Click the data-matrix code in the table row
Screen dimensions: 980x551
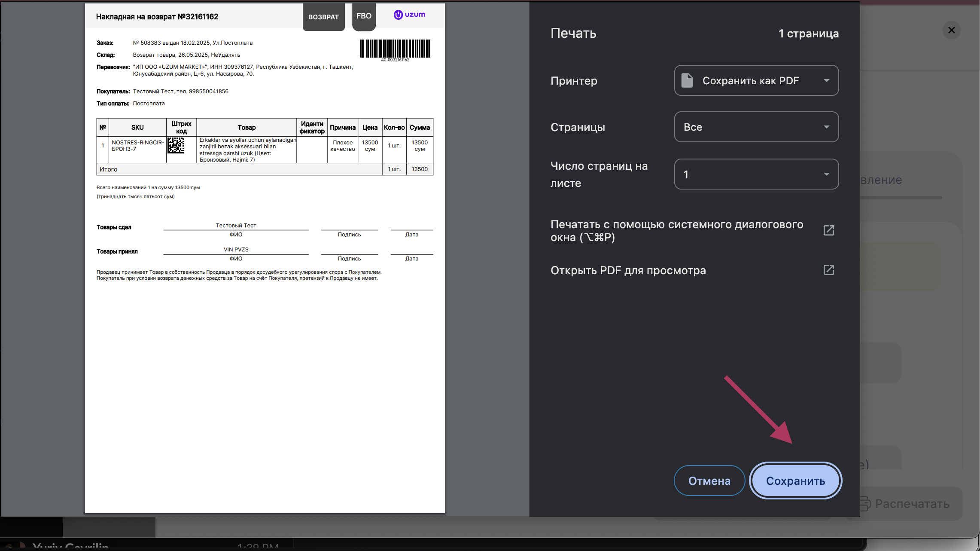click(x=176, y=145)
